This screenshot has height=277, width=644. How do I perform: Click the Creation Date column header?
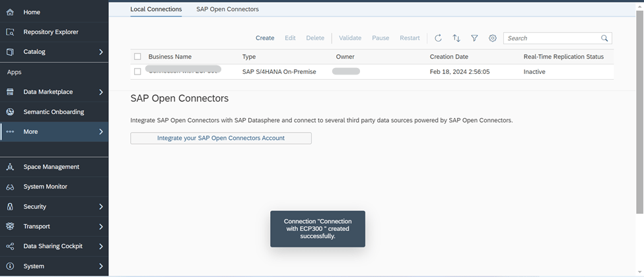click(x=449, y=57)
